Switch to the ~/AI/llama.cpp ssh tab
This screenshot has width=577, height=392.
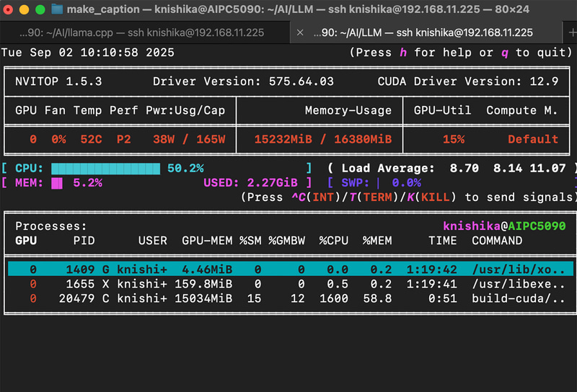pos(141,32)
